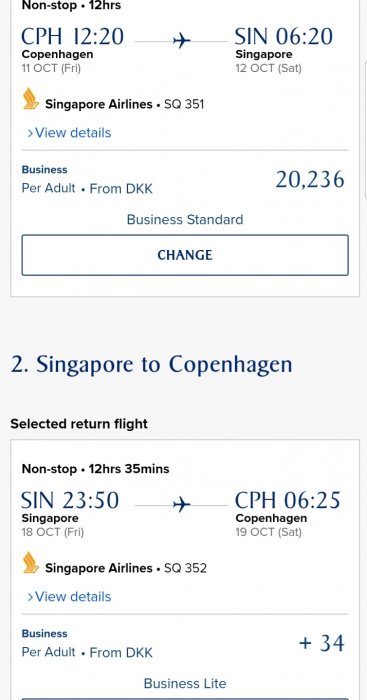Click the SQ 351 flight number text

[x=184, y=104]
